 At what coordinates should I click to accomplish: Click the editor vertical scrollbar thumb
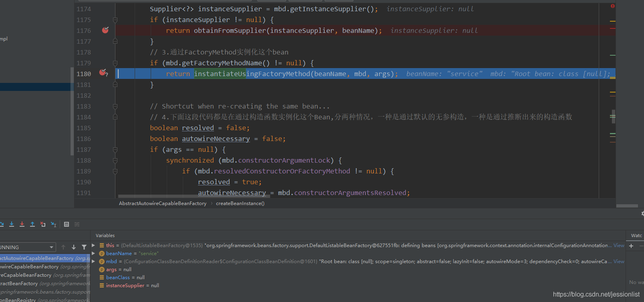click(x=613, y=116)
